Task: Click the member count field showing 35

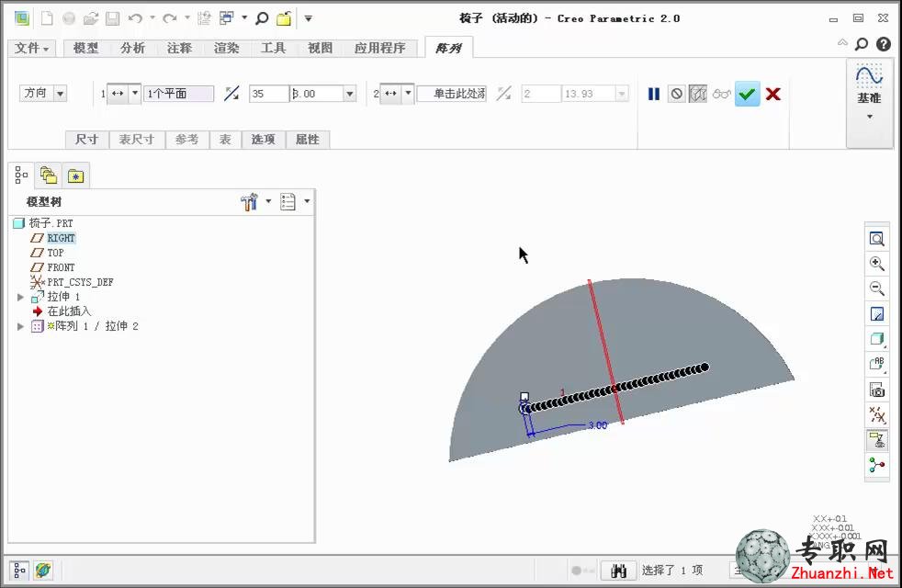Action: coord(268,93)
